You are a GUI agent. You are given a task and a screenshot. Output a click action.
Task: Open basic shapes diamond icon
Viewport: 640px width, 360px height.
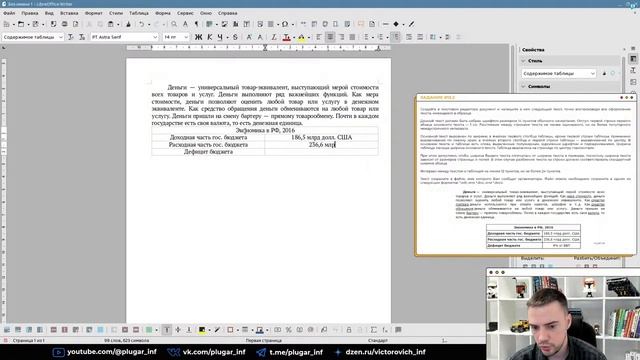396,24
